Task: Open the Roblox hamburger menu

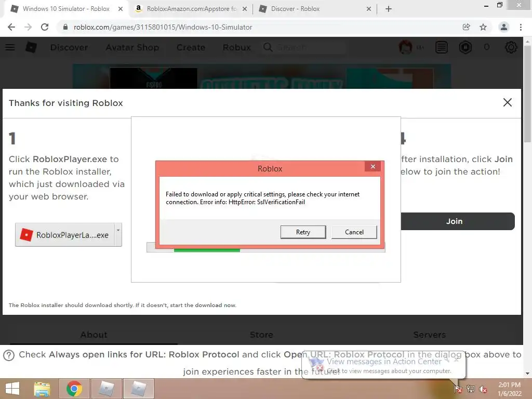Action: coord(10,47)
